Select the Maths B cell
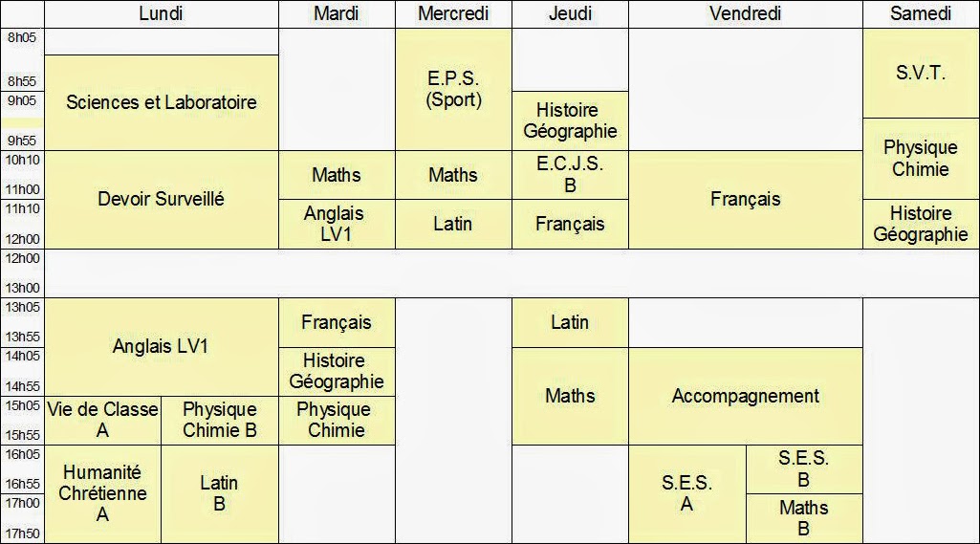980x544 pixels. [x=803, y=517]
